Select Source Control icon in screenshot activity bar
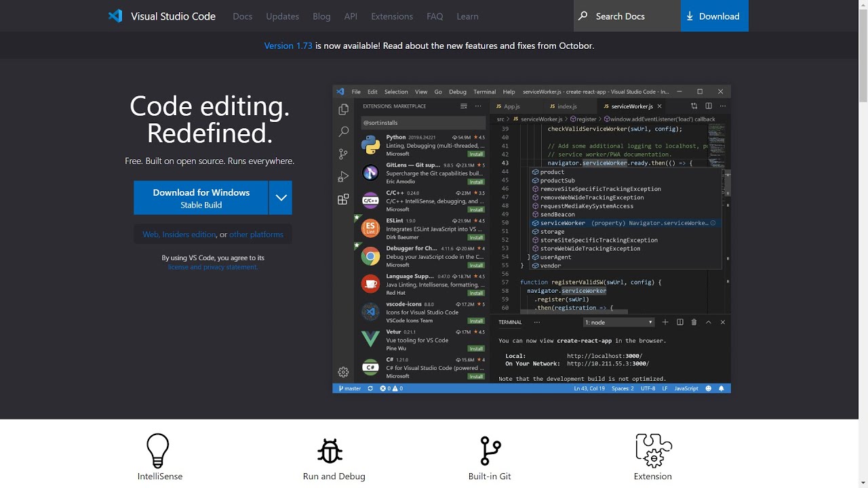868x488 pixels. (343, 154)
